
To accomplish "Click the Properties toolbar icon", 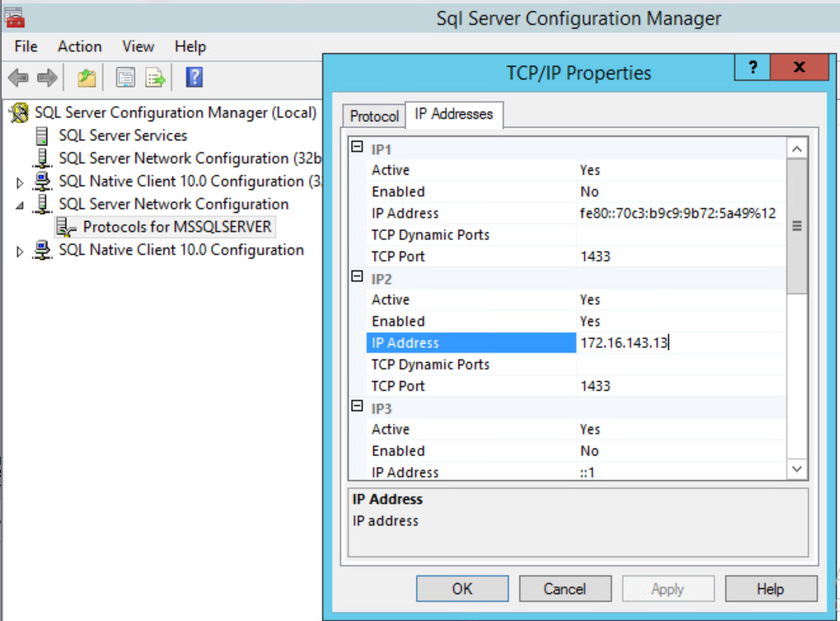I will click(125, 78).
